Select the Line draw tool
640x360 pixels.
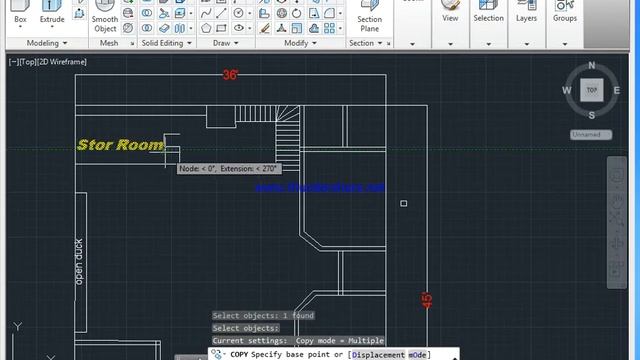pos(221,13)
